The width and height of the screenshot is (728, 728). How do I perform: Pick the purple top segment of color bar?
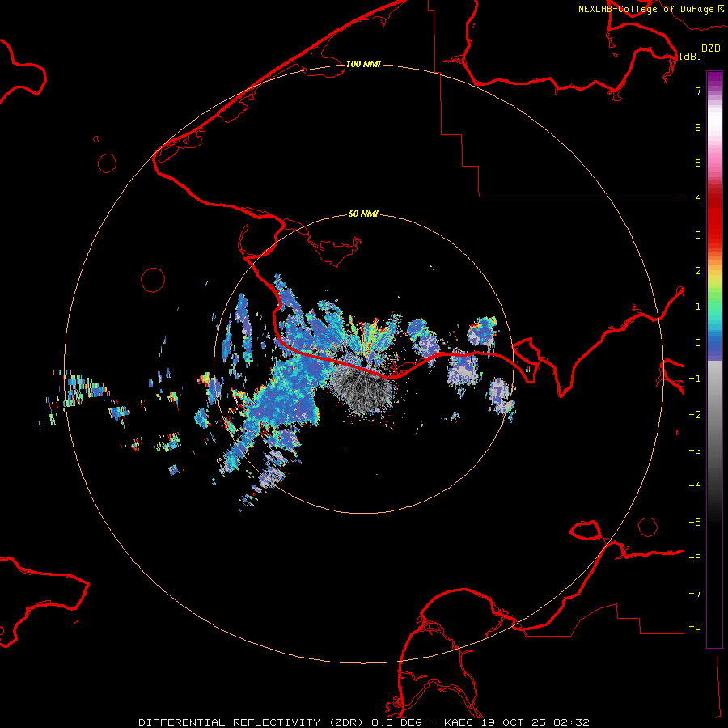click(714, 79)
